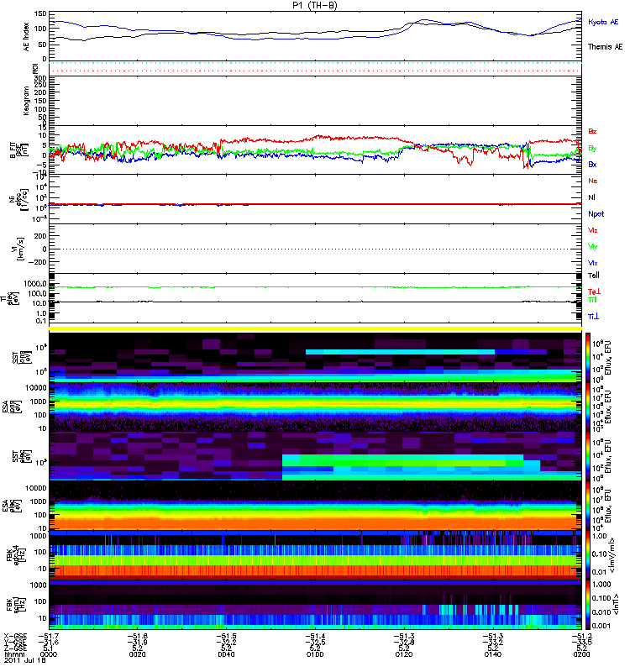Screen dimensions: 630x672
Task: Click the X-GSE value -51.7
Action: pyautogui.click(x=49, y=637)
